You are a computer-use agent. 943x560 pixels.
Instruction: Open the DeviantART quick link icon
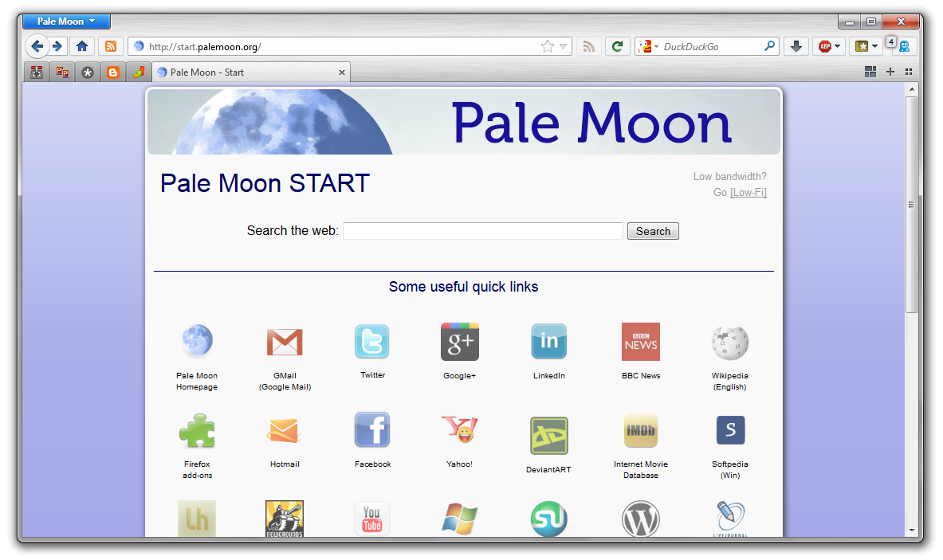click(x=548, y=436)
